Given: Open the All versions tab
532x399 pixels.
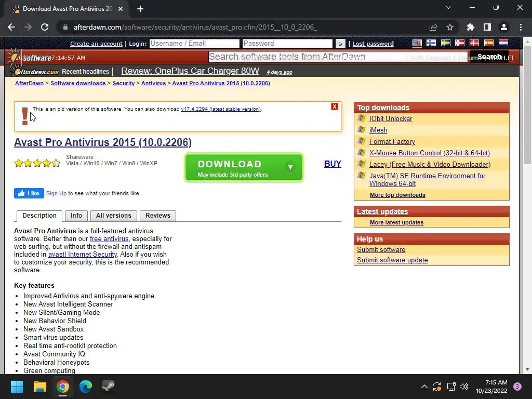Looking at the screenshot, I should [x=114, y=216].
